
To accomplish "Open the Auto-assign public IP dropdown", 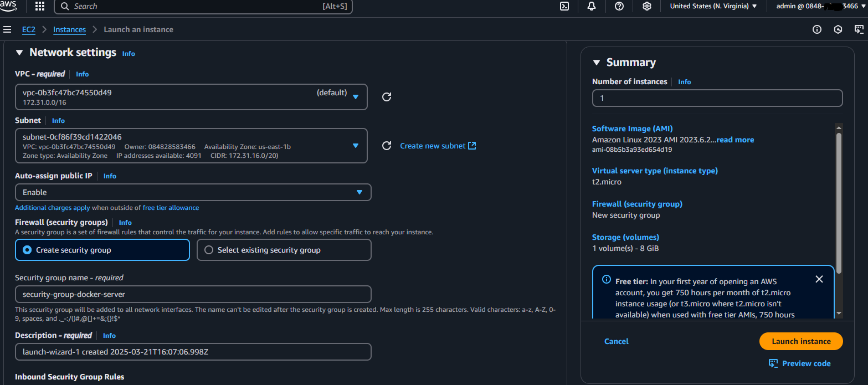I will point(193,192).
